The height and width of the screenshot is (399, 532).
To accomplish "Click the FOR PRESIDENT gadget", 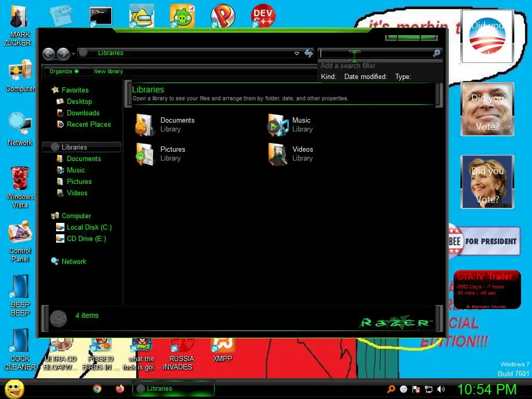I will [485, 241].
